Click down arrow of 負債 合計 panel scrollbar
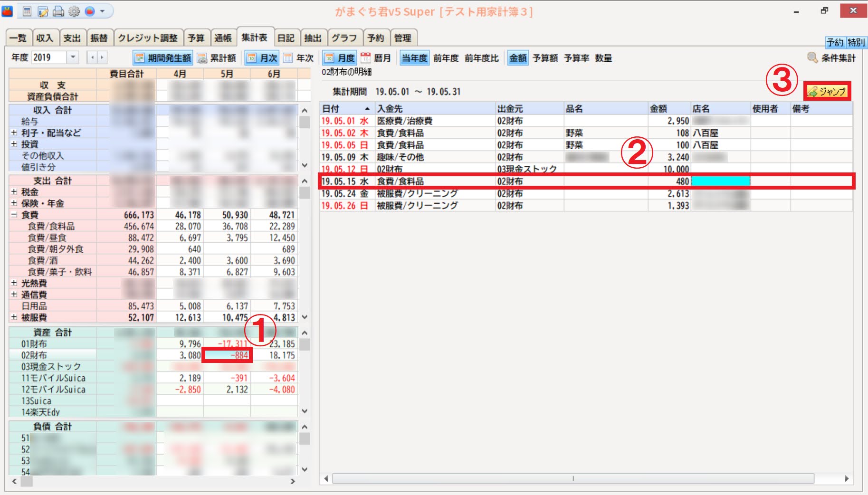This screenshot has height=495, width=868. 305,469
